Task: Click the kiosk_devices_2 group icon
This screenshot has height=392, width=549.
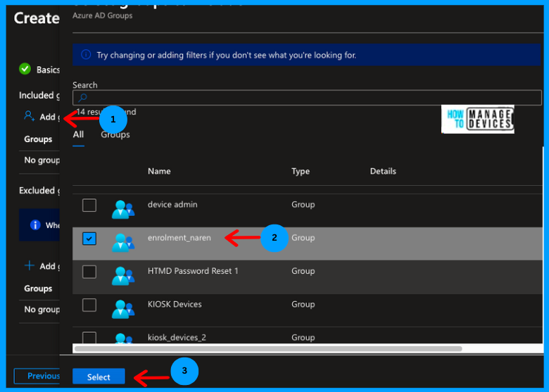Action: point(122,339)
